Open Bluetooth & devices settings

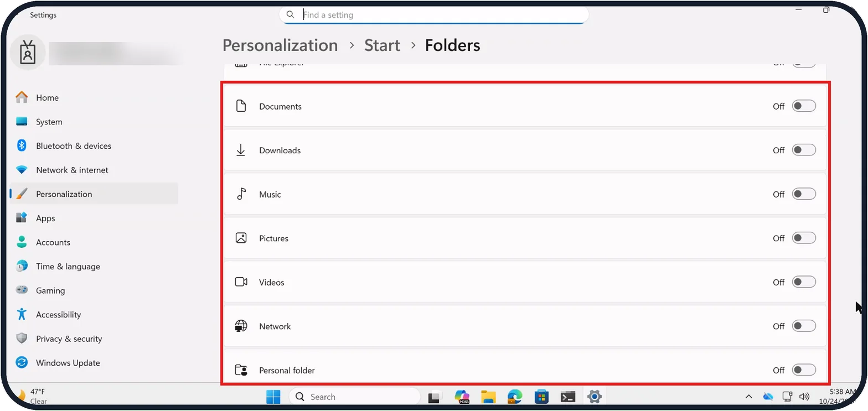[94, 145]
